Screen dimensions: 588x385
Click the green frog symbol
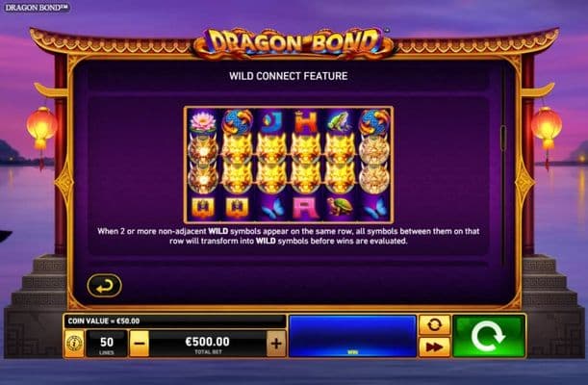click(x=340, y=121)
